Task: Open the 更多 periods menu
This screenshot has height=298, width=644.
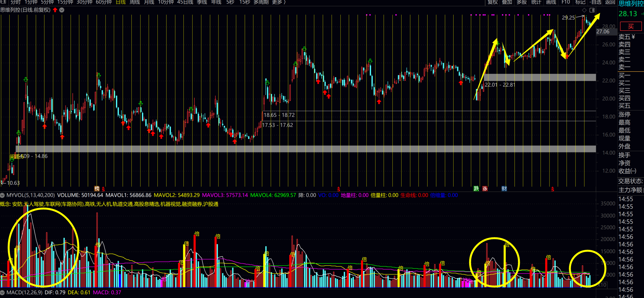Action: click(x=279, y=2)
